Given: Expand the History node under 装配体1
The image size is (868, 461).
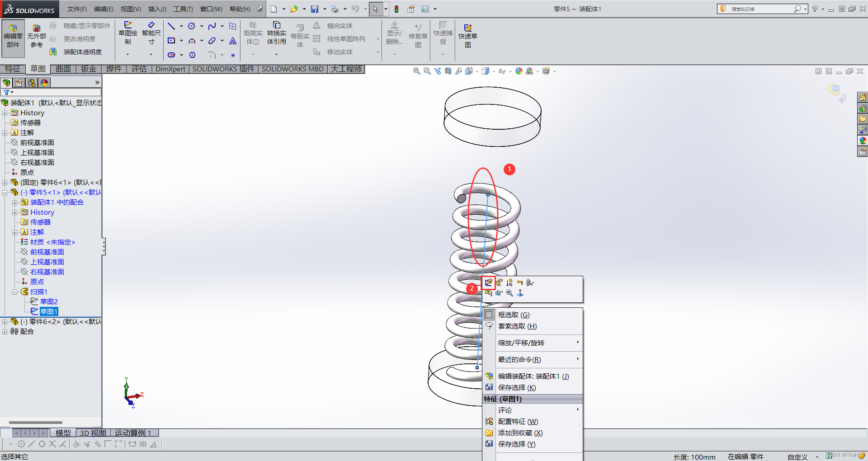Looking at the screenshot, I should [x=5, y=113].
